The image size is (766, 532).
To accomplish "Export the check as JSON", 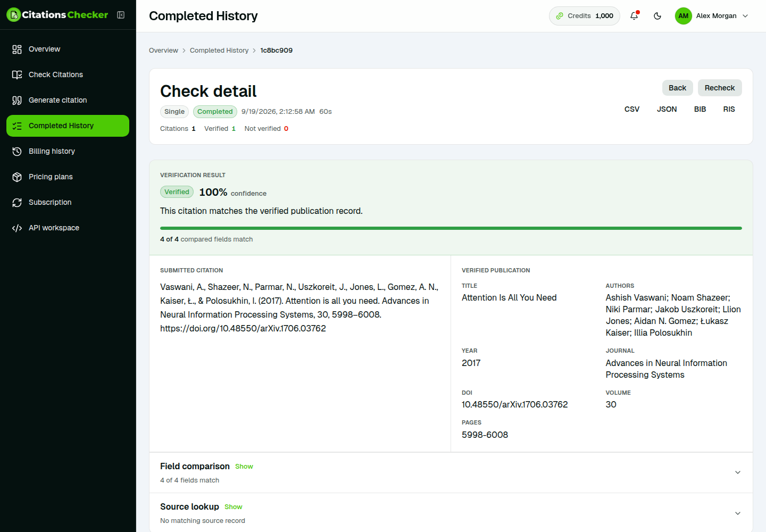I will (x=667, y=109).
